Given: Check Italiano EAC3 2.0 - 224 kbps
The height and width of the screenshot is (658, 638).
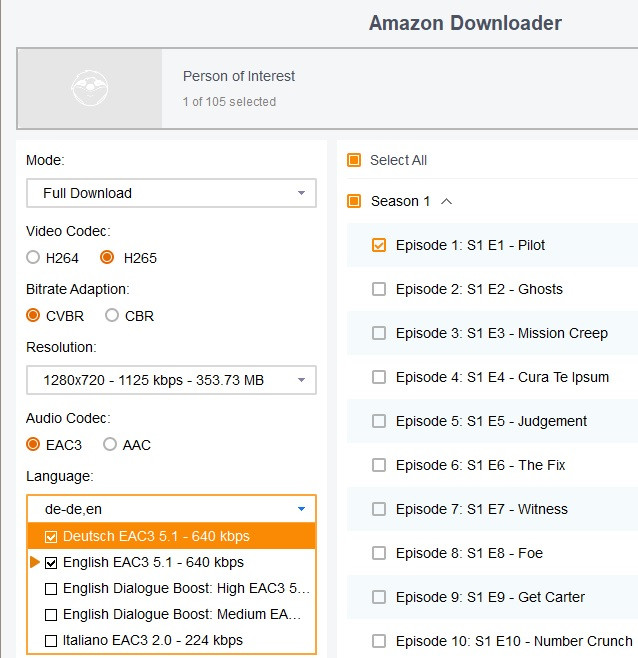Looking at the screenshot, I should click(x=52, y=640).
